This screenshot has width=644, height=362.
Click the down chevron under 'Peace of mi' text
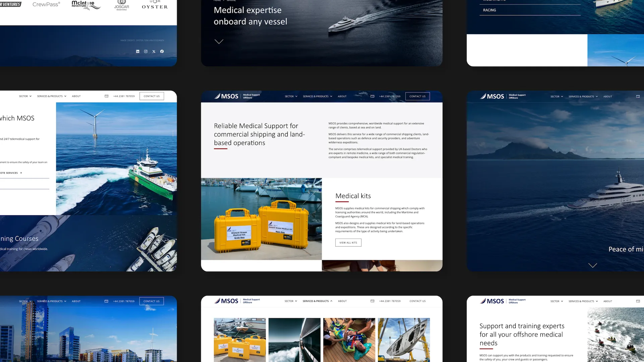point(593,265)
